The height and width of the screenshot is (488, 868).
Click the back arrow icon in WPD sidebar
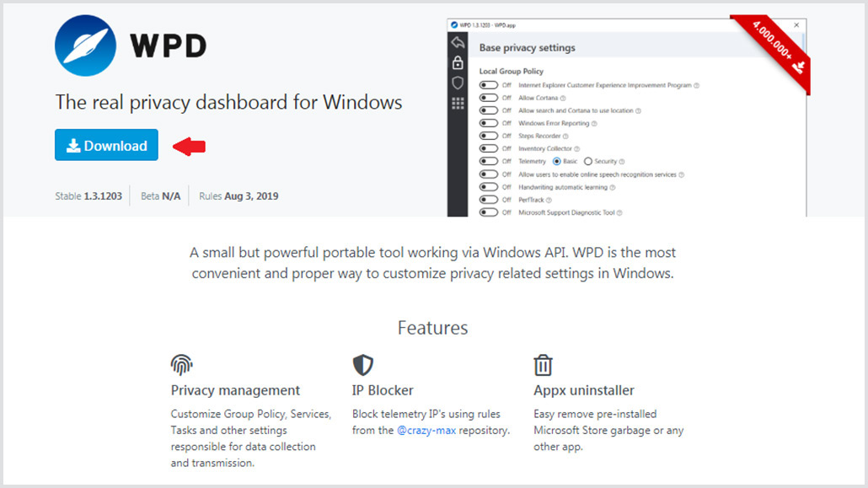tap(458, 42)
